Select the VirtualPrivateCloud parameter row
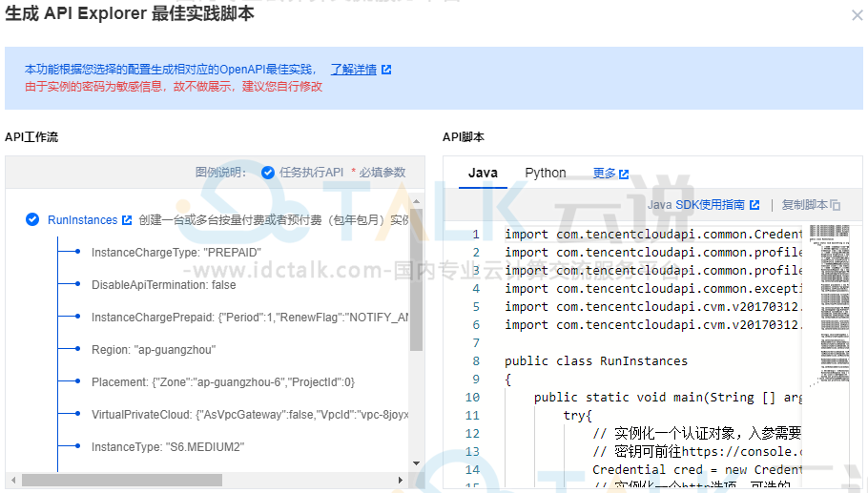 click(250, 415)
